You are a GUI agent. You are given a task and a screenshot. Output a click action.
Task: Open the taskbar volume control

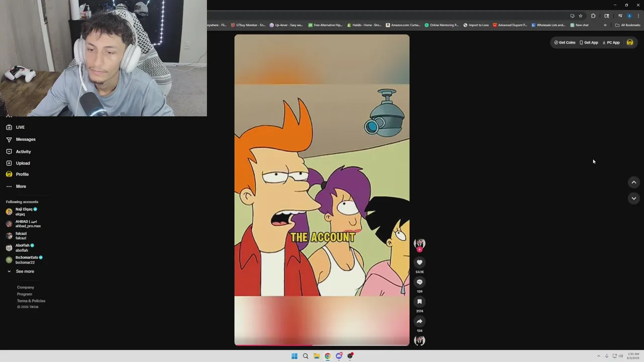(x=621, y=356)
